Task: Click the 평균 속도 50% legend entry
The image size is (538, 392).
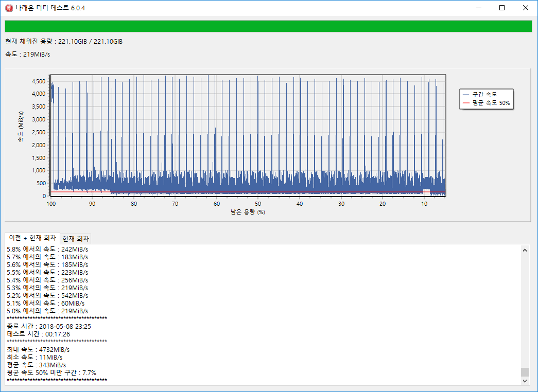Action: [x=486, y=103]
